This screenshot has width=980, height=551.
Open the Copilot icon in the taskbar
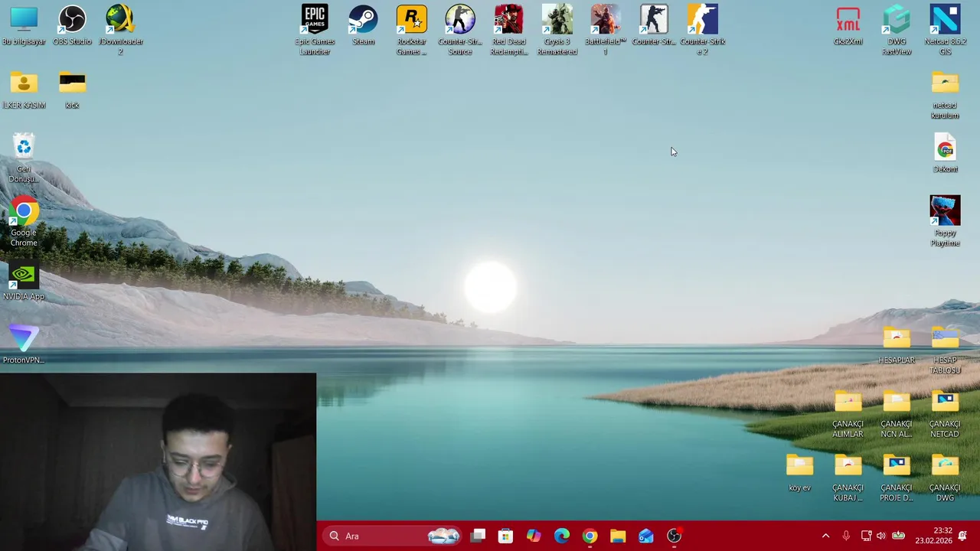[534, 536]
